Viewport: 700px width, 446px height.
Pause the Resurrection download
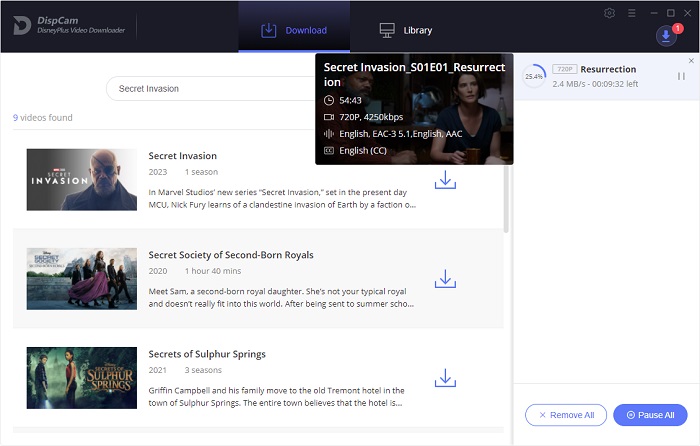tap(681, 77)
